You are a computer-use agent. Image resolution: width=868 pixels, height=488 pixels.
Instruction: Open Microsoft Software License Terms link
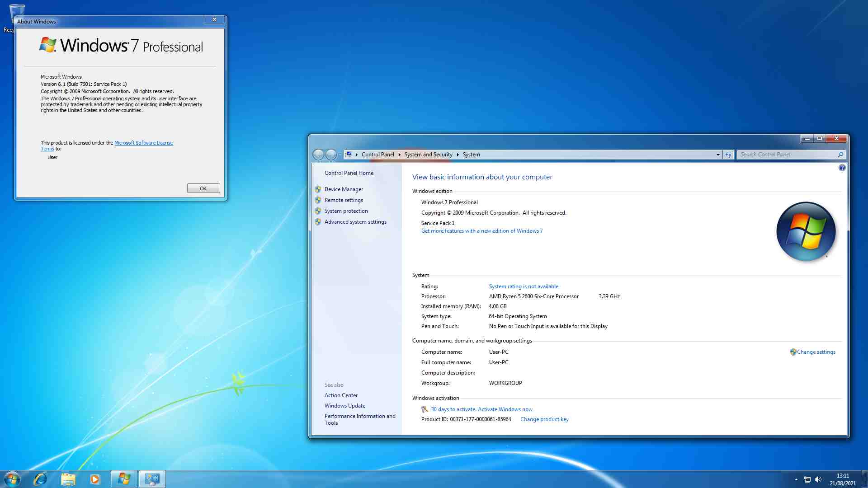coord(143,143)
